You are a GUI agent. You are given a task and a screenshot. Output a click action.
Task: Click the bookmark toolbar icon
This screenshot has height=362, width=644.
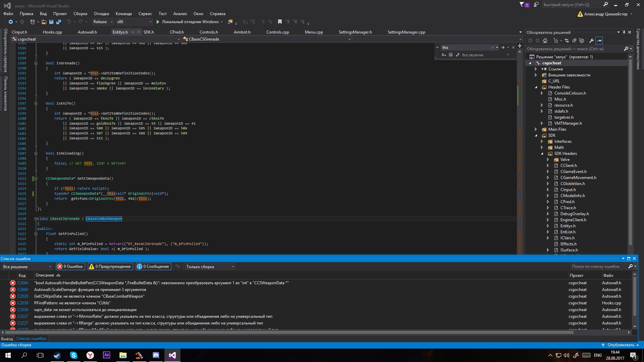(280, 22)
